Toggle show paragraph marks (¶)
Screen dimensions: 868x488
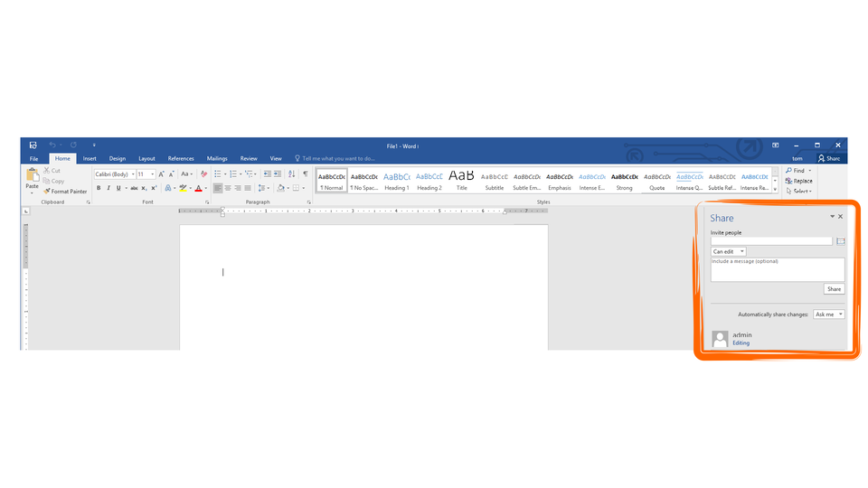[305, 174]
